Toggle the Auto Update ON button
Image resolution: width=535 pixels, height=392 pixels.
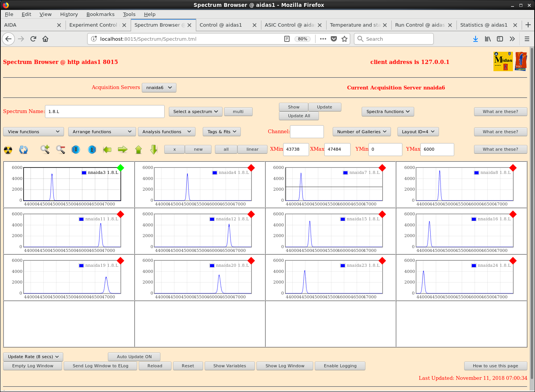point(134,357)
